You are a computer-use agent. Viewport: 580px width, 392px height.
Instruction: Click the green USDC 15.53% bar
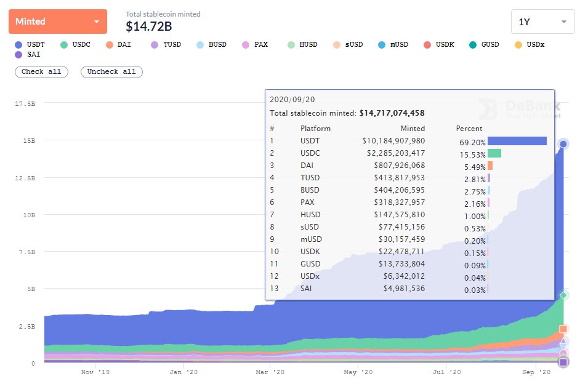[x=494, y=153]
